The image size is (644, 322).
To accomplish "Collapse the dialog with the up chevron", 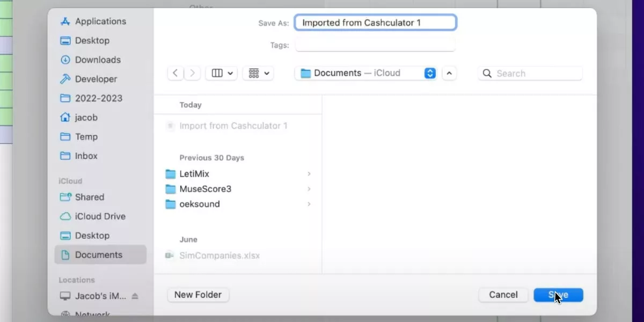I will [449, 74].
